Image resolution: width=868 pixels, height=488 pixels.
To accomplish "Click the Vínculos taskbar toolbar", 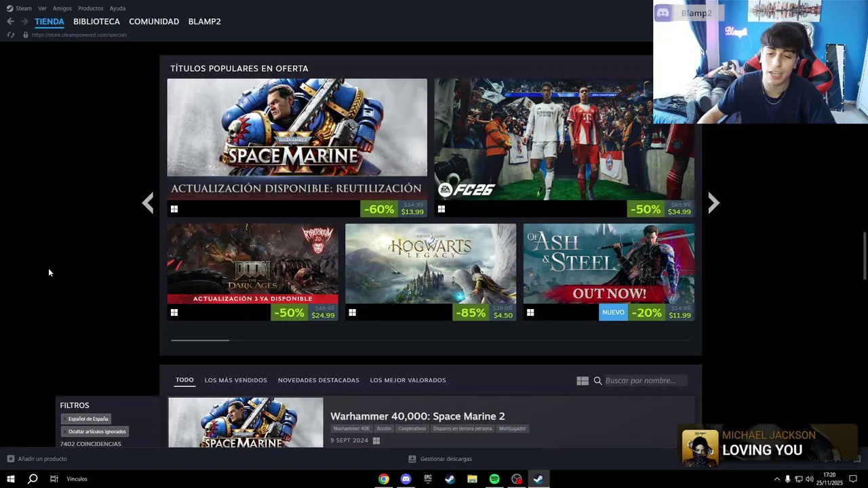I will coord(77,479).
